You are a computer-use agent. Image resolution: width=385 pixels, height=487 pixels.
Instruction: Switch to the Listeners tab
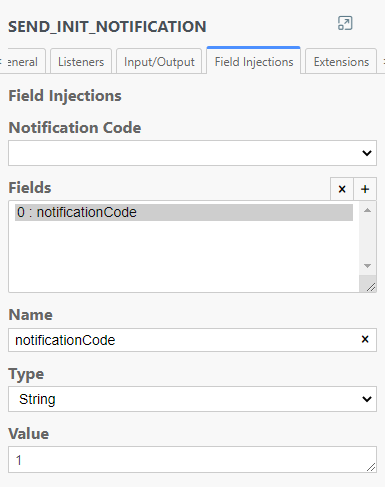(81, 62)
